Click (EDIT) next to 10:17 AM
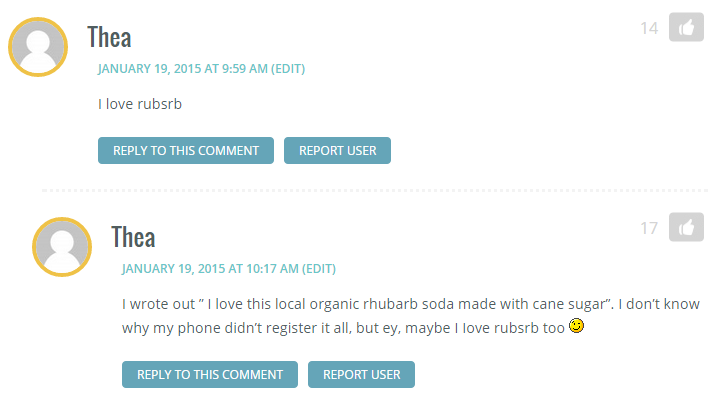Screen dimensions: 717x398 pos(319,269)
